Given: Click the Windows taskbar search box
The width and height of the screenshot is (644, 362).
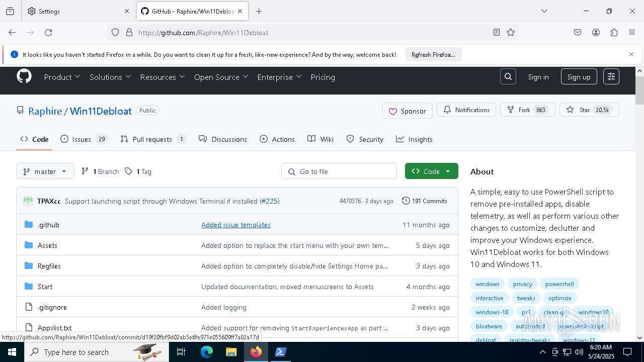Looking at the screenshot, I should point(97,352).
